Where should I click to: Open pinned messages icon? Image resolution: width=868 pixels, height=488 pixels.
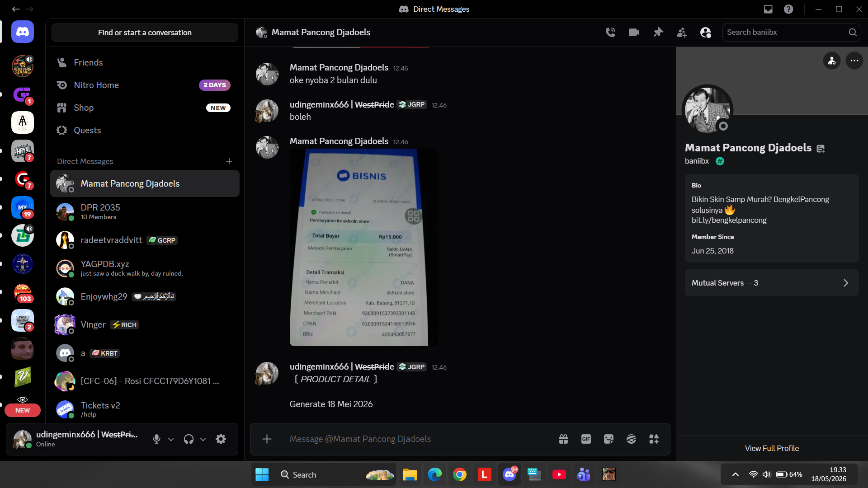[658, 32]
